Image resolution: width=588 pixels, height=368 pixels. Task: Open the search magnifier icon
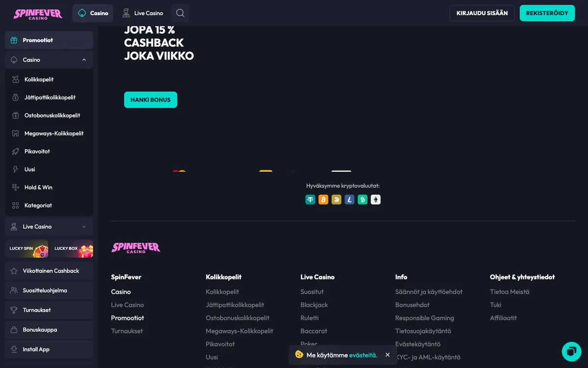[x=180, y=13]
